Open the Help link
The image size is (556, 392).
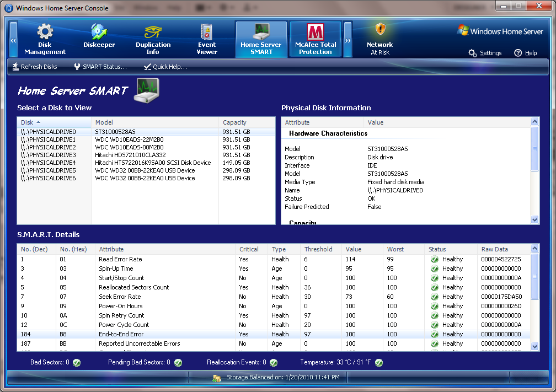[x=531, y=53]
